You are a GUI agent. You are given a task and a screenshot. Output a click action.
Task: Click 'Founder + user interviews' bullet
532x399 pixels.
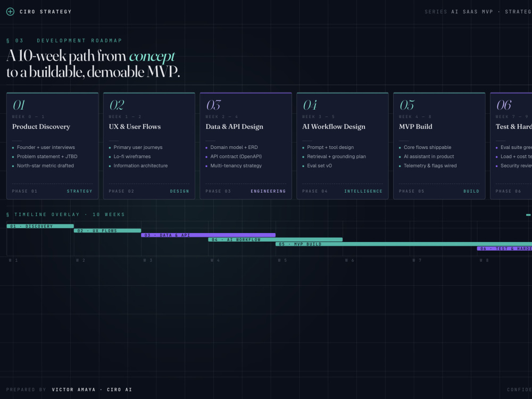[x=46, y=147]
